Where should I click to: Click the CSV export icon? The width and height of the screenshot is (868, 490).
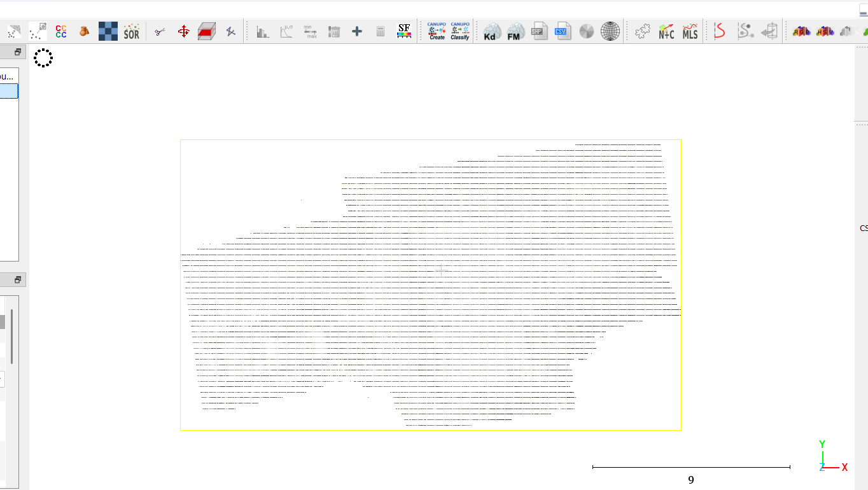563,31
